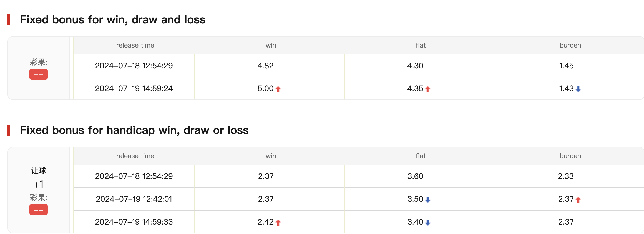The height and width of the screenshot is (234, 644).
Task: Click the 3.60 flat odds in handicap table
Action: (415, 176)
